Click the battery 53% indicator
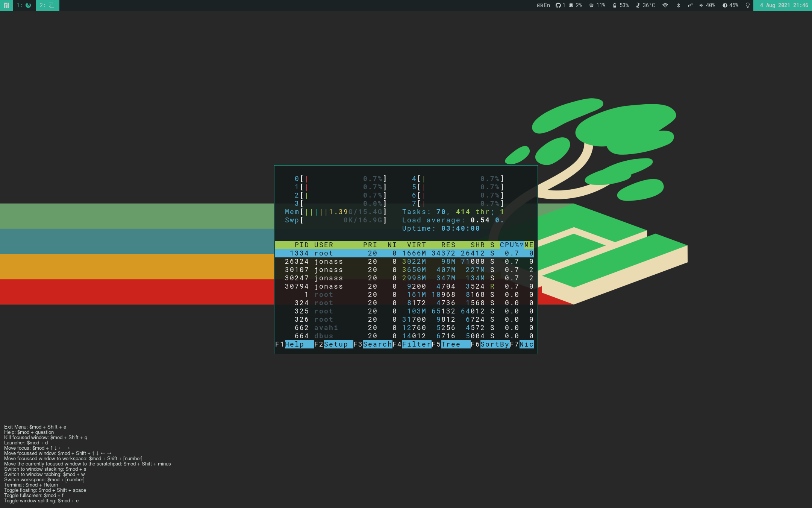The image size is (812, 508). 621,5
